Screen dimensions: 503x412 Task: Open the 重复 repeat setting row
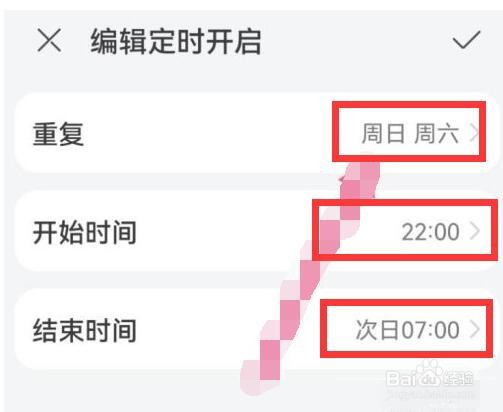point(257,133)
